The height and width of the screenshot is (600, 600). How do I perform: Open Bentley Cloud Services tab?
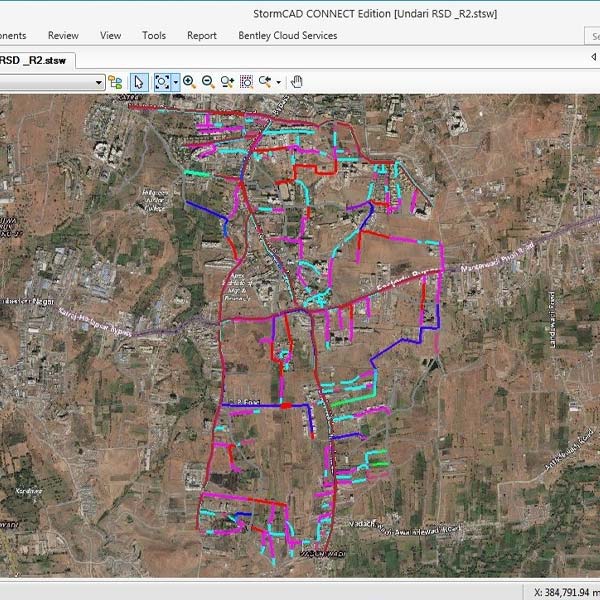[x=287, y=35]
